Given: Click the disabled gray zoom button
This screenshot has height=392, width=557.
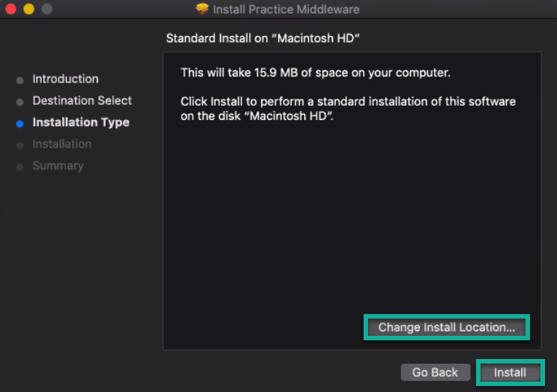Looking at the screenshot, I should point(47,8).
